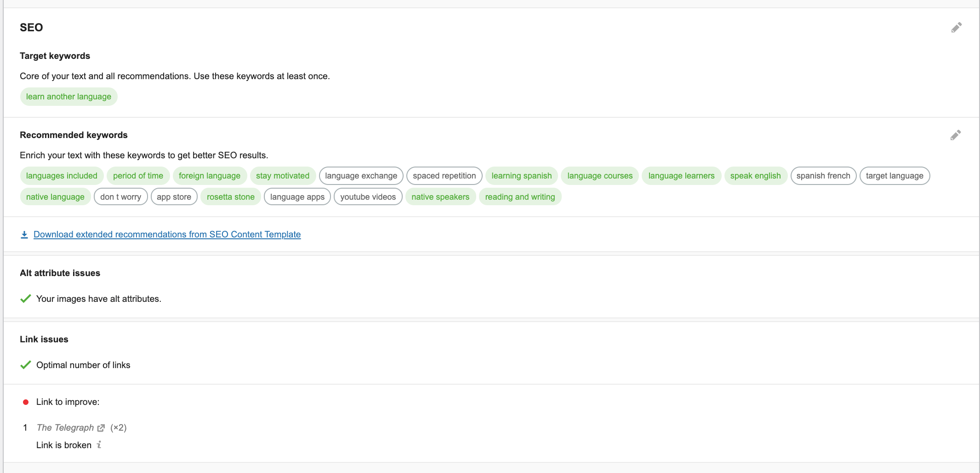Screen dimensions: 980x473
Task: Open Download extended recommendations link
Action: 167,235
